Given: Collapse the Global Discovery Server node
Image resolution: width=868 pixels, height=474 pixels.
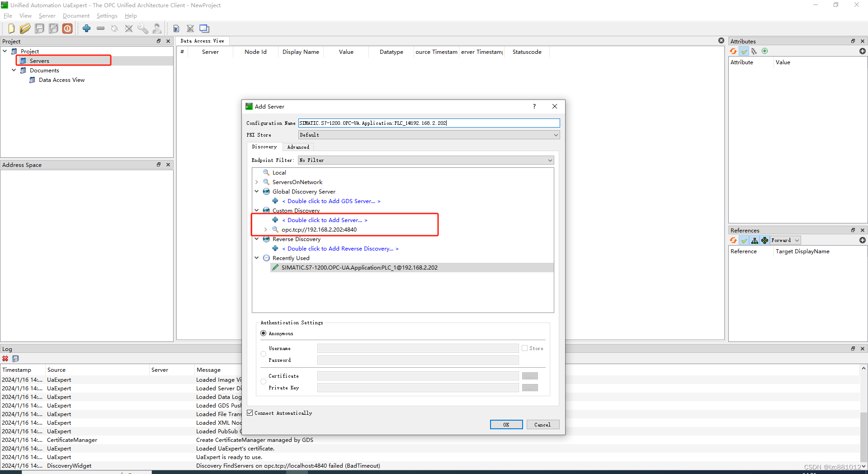Looking at the screenshot, I should tap(257, 191).
